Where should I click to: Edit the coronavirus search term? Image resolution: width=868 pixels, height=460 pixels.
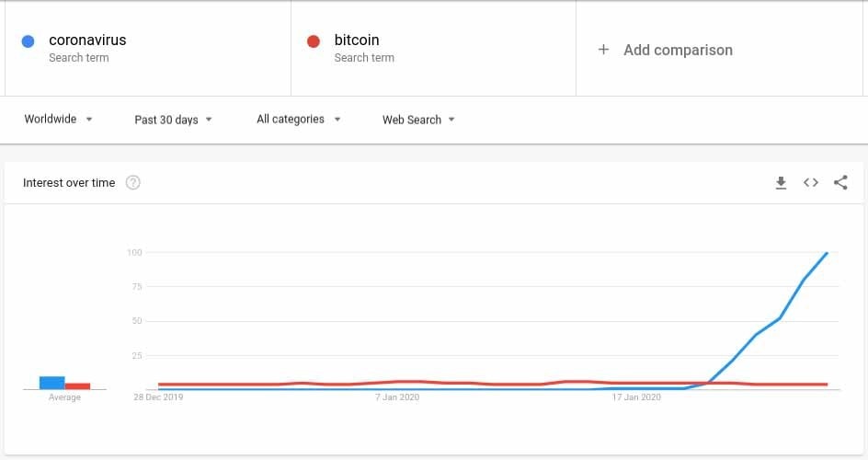pyautogui.click(x=87, y=40)
